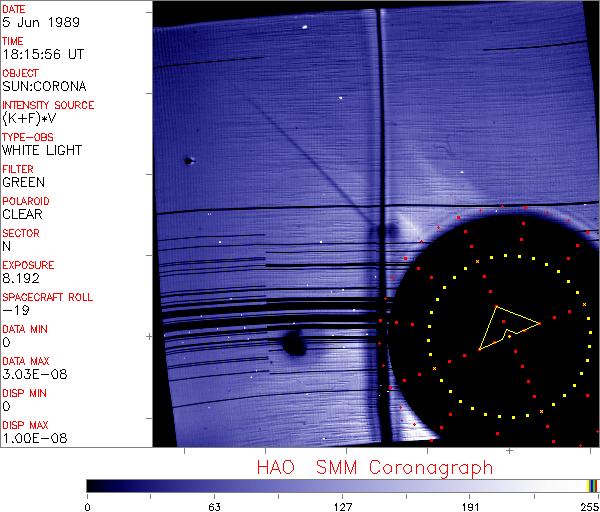This screenshot has width=600, height=512.
Task: Click the time value 18:15:56 UT
Action: coord(41,54)
